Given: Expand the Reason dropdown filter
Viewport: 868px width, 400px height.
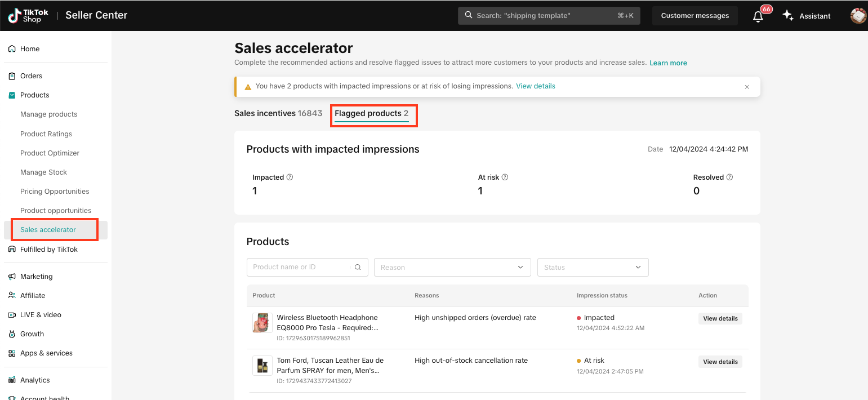Looking at the screenshot, I should (x=452, y=267).
